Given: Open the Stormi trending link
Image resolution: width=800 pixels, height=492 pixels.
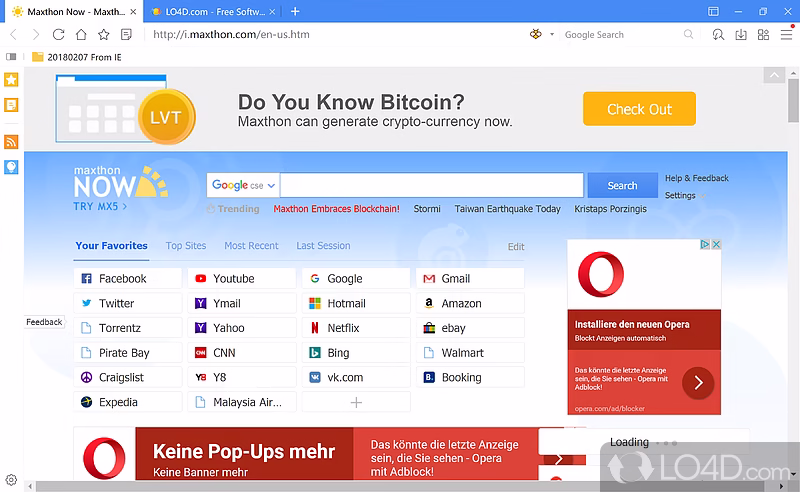Looking at the screenshot, I should pos(427,209).
